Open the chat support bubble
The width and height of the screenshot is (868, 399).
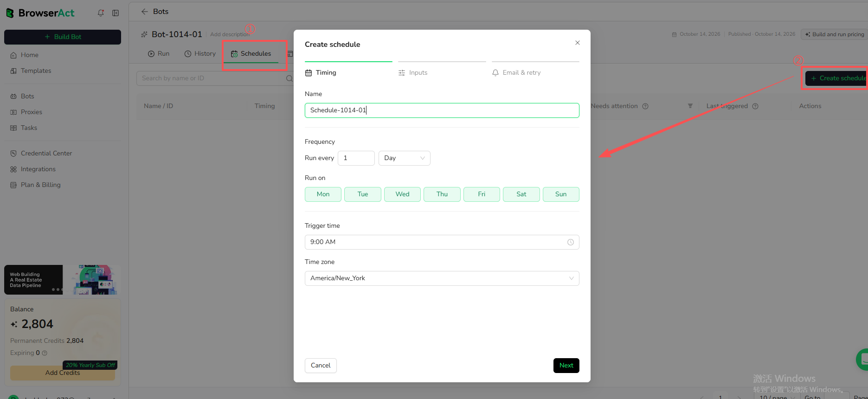tap(862, 359)
